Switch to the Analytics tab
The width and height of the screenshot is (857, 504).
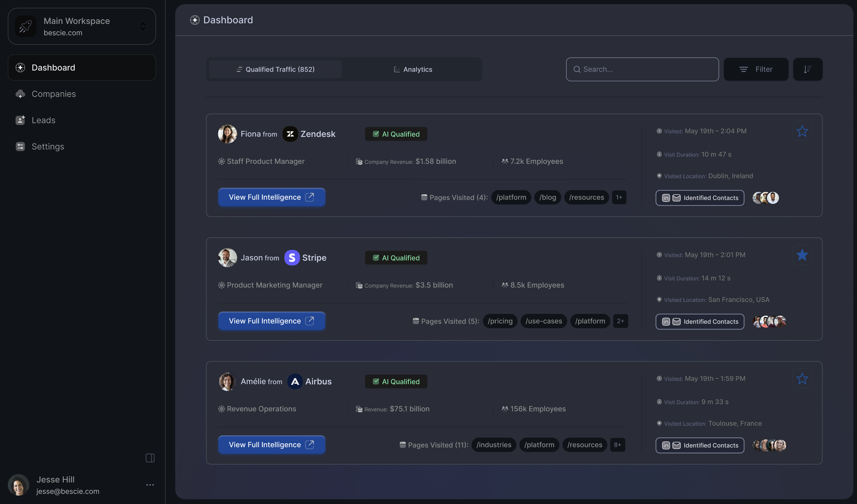pos(413,69)
